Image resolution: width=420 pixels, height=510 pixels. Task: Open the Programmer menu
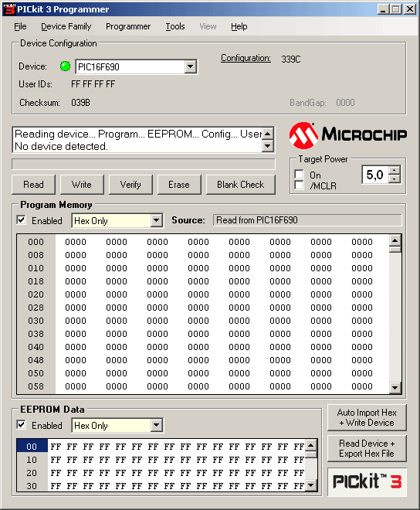tap(128, 26)
